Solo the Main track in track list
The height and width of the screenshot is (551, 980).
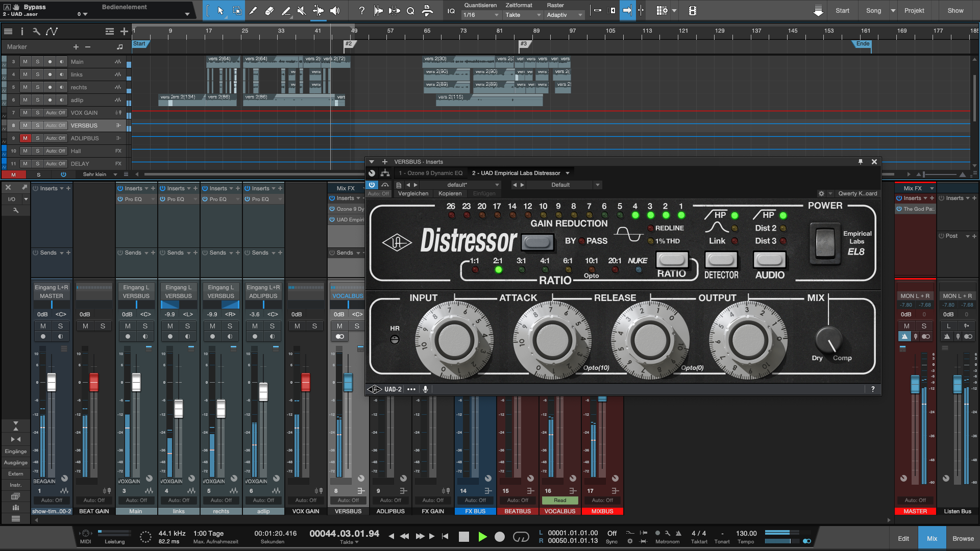[37, 62]
